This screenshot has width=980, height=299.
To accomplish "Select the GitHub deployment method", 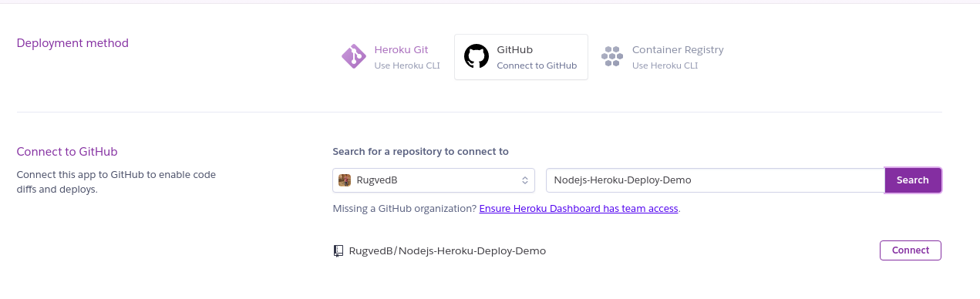I will 521,57.
